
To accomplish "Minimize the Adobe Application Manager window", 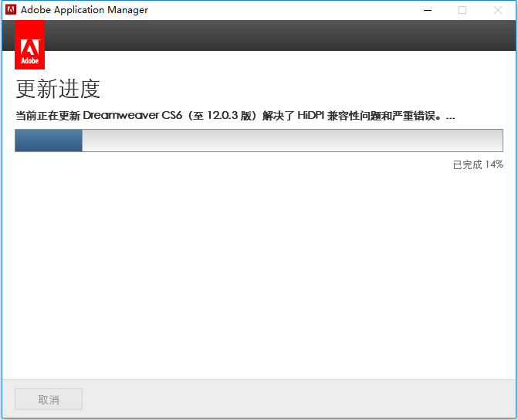I will coord(428,10).
